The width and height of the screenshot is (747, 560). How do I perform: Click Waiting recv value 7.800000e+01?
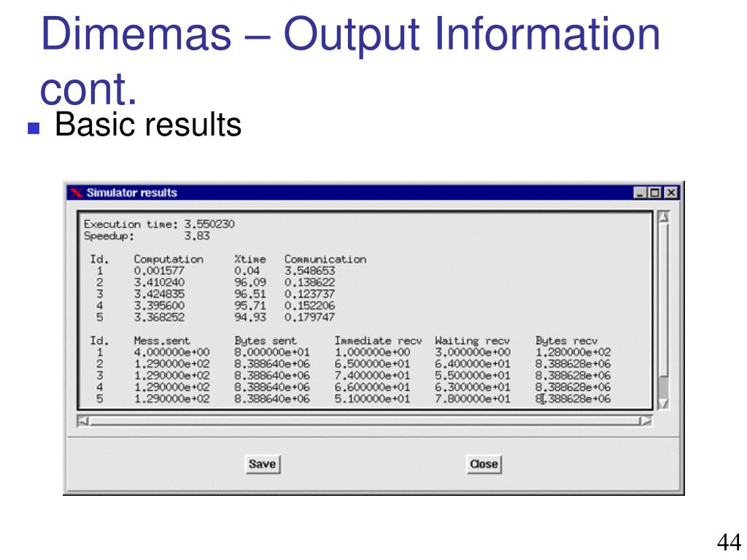[473, 399]
